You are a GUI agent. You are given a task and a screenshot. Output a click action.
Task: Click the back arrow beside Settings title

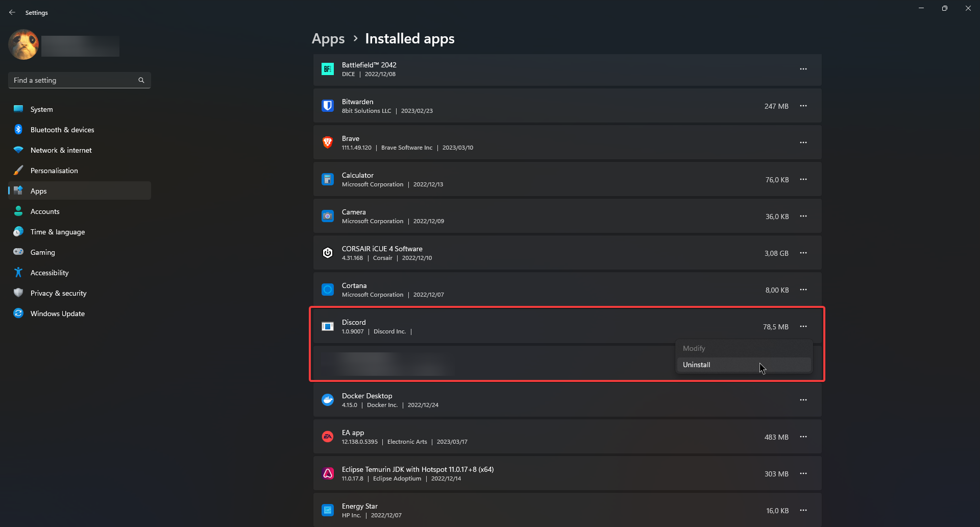(x=12, y=12)
